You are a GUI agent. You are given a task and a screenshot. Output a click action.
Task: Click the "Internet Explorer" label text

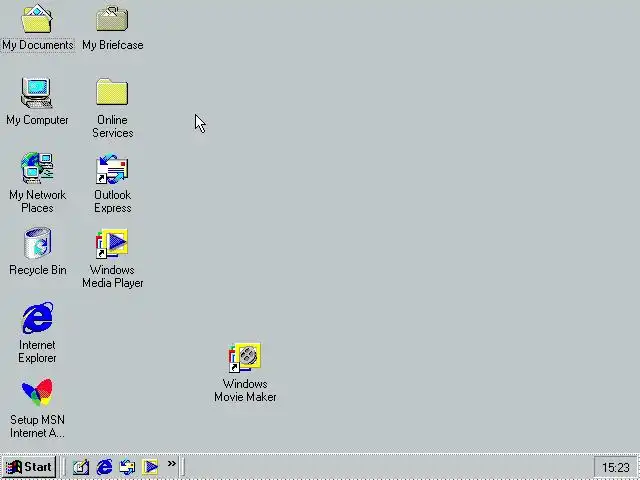(37, 351)
